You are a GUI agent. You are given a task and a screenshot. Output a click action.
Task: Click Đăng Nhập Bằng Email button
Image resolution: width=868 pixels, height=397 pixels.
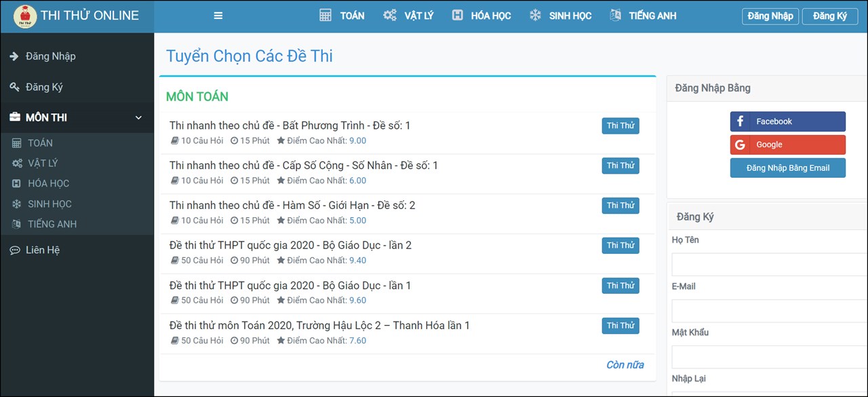787,168
